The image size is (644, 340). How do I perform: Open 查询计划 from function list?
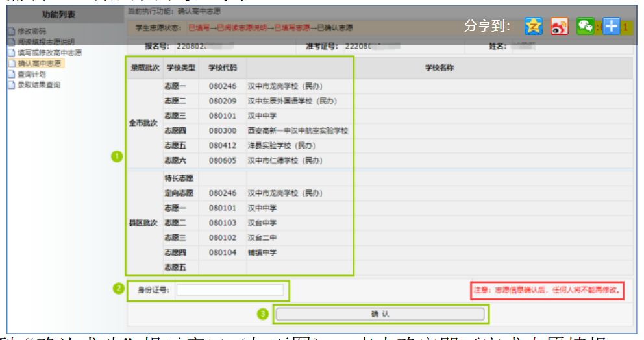click(31, 75)
